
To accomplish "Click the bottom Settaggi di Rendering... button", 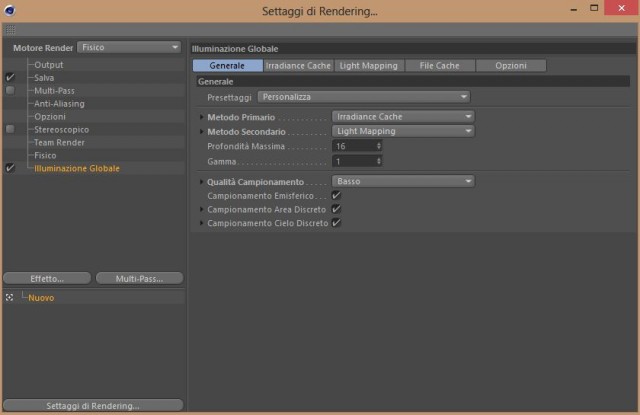I will coord(93,405).
